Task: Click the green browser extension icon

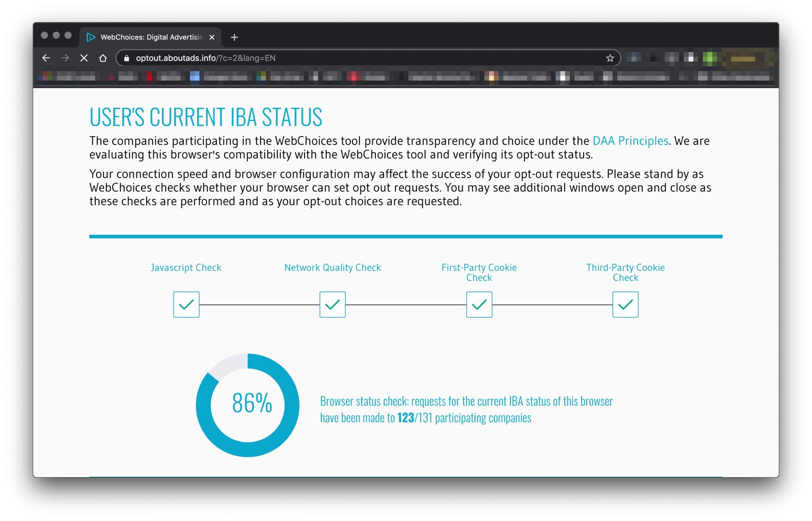Action: 710,58
